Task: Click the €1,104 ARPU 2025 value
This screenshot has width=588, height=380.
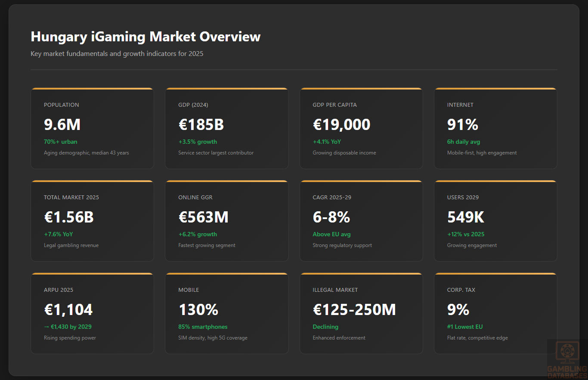Action: click(x=68, y=309)
